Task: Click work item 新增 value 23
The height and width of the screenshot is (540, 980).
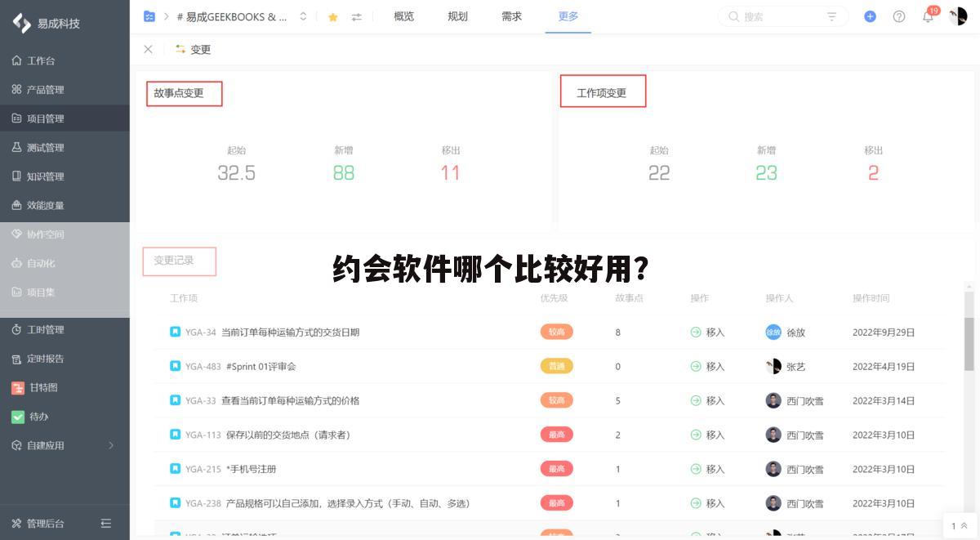Action: pyautogui.click(x=766, y=173)
